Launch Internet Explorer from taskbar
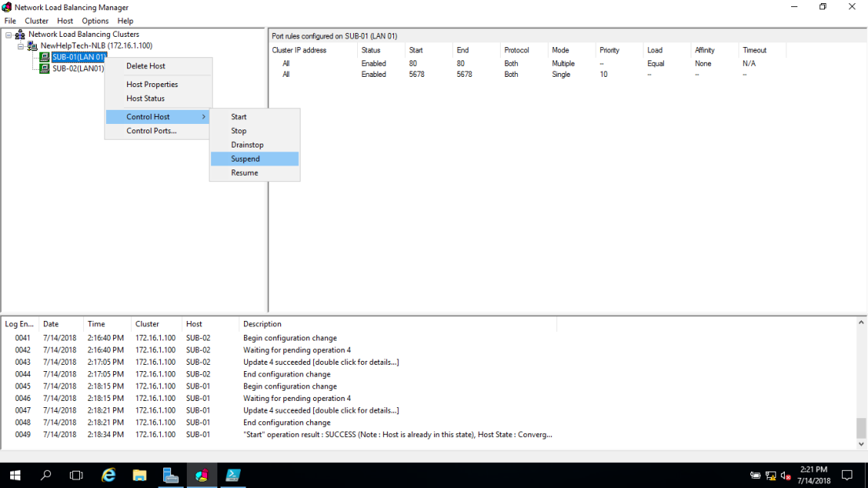 [108, 475]
